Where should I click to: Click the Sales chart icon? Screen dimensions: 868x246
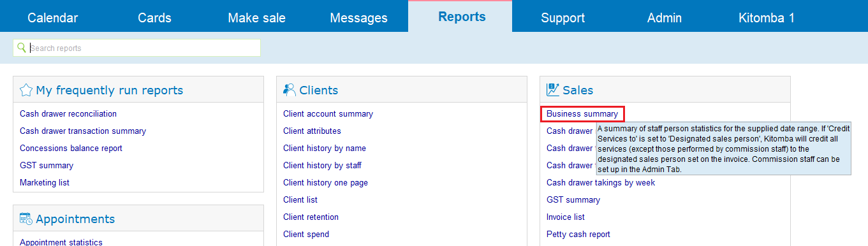tap(553, 90)
